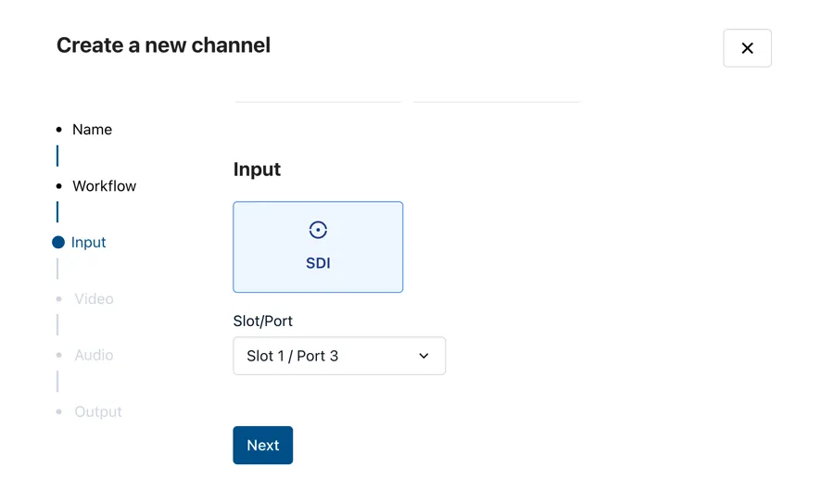
Task: Go to the Name step
Action: [92, 130]
